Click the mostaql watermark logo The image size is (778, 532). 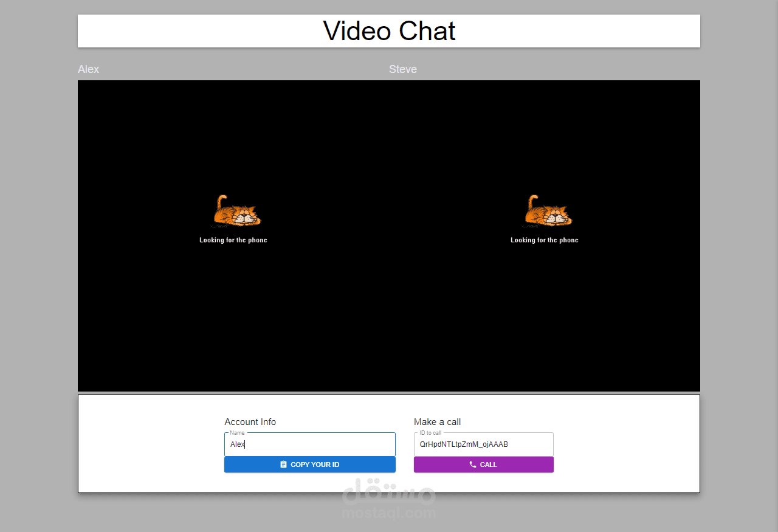pyautogui.click(x=389, y=500)
